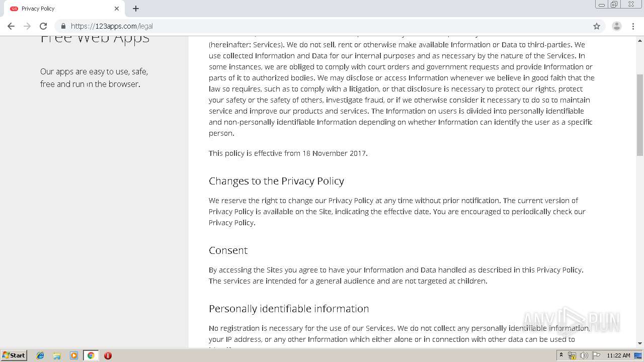Open the Chrome profile avatar menu
This screenshot has height=362, width=644.
[x=616, y=26]
